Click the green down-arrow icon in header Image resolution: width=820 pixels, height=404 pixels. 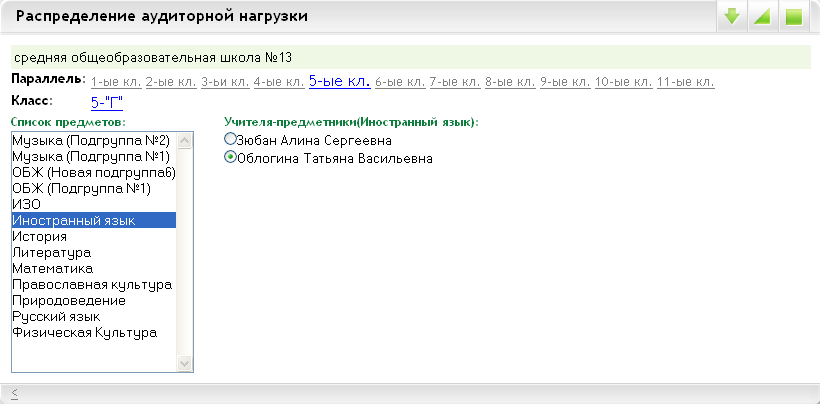pyautogui.click(x=732, y=17)
